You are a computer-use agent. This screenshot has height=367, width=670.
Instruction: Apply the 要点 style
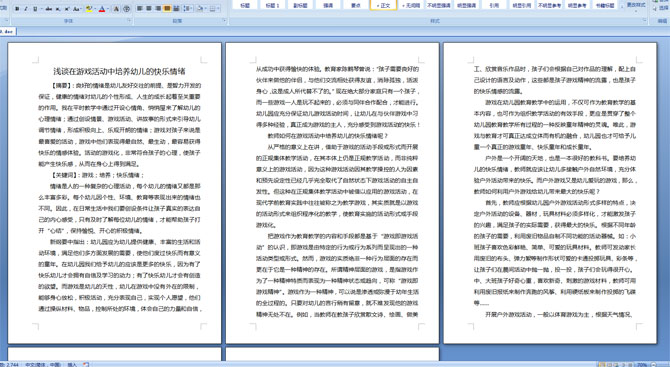pyautogui.click(x=356, y=5)
